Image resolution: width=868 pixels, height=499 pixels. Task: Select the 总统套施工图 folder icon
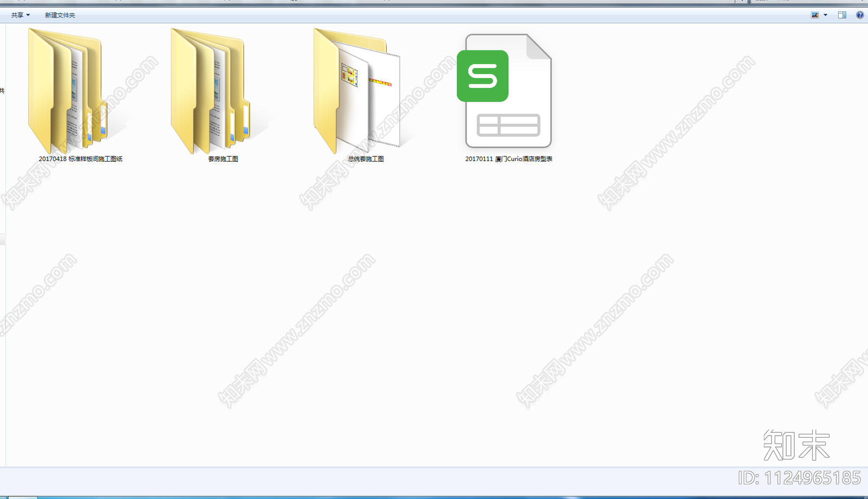pos(356,91)
